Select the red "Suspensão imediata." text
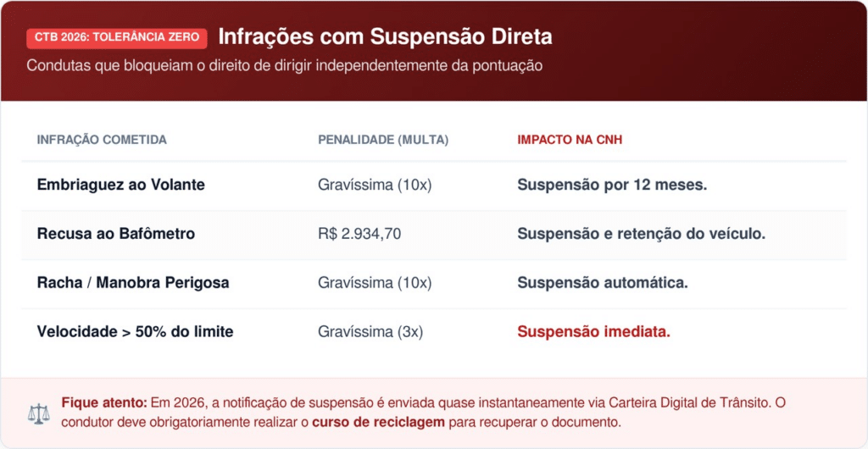The height and width of the screenshot is (449, 868). (x=593, y=332)
